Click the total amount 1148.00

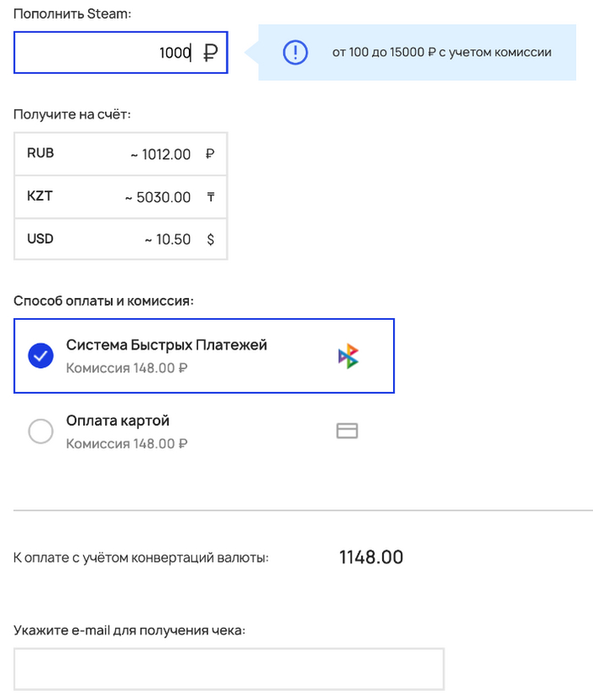[371, 557]
